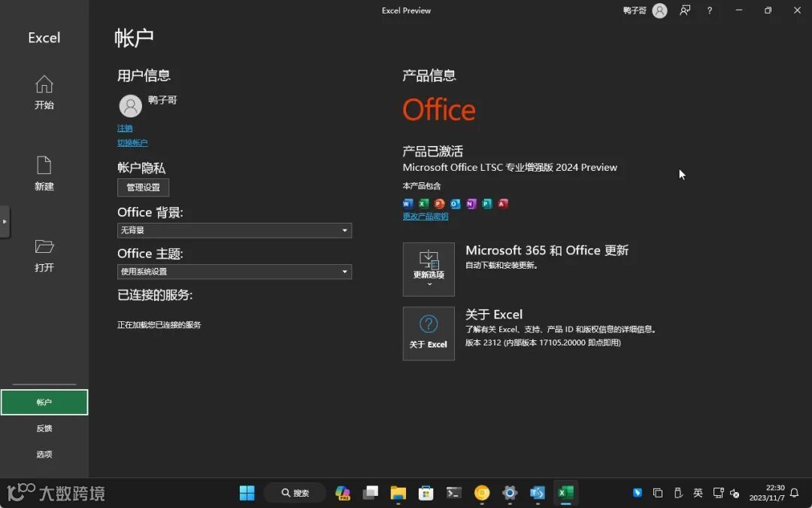Screen dimensions: 812x508
Task: Open the 打开 (Open) page in the sidebar
Action: 44,255
